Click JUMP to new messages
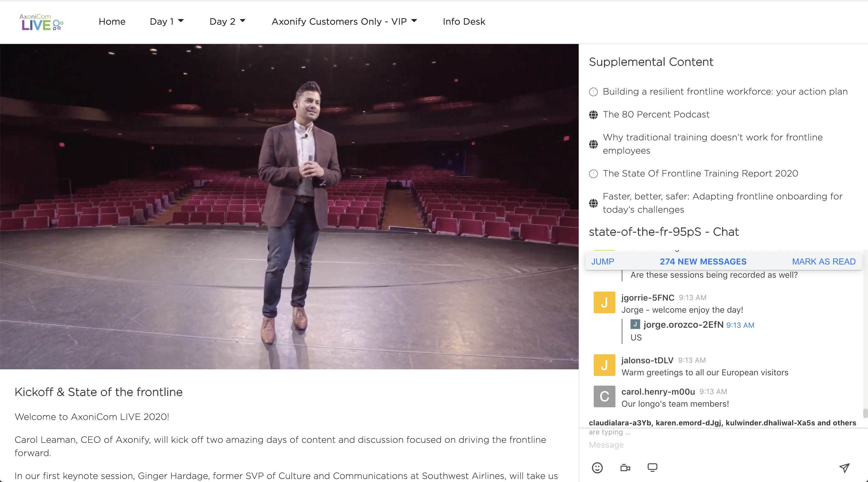 [602, 262]
